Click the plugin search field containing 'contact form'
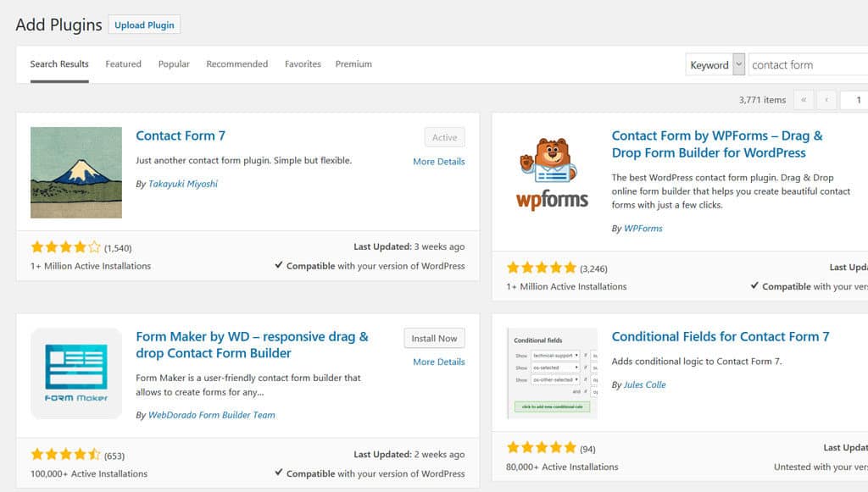868x492 pixels. [x=808, y=64]
